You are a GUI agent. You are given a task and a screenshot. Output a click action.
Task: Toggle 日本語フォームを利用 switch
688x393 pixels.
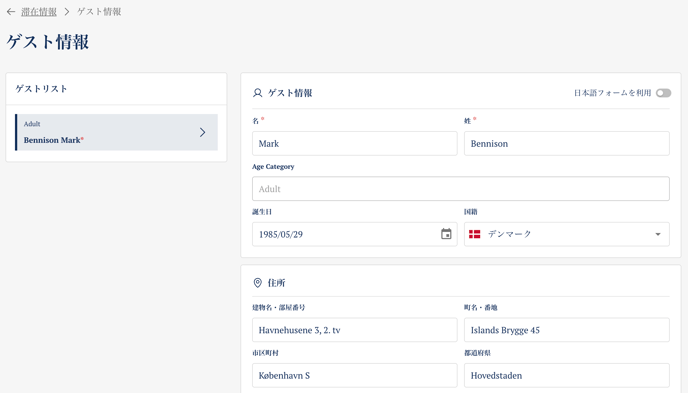(x=663, y=93)
